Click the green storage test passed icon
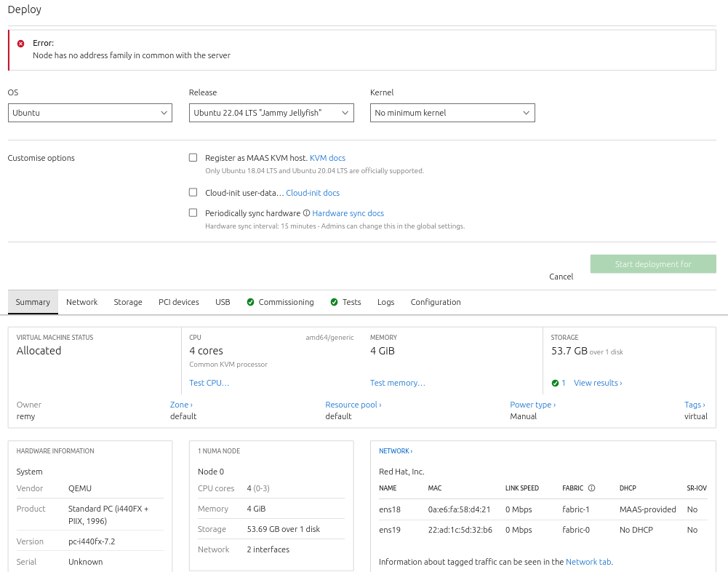 (555, 383)
